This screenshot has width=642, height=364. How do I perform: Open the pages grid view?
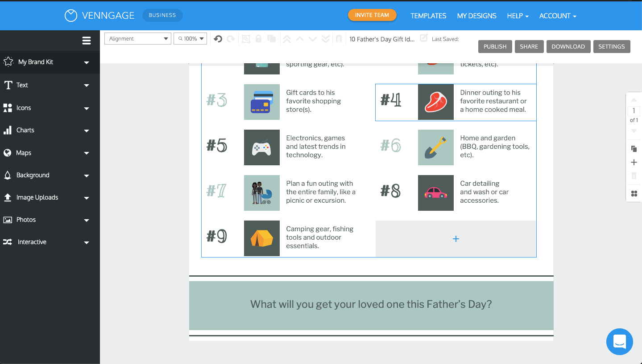pyautogui.click(x=634, y=193)
